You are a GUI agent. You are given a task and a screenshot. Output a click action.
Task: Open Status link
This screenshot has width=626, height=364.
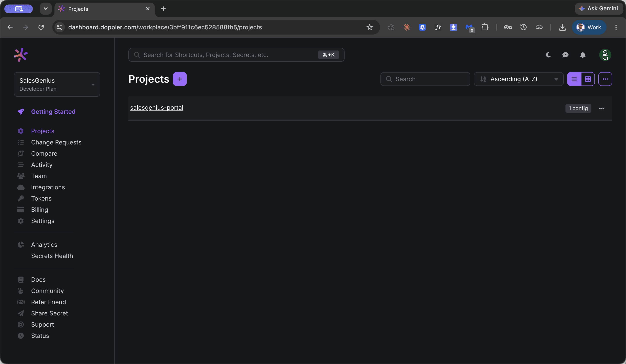tap(40, 336)
